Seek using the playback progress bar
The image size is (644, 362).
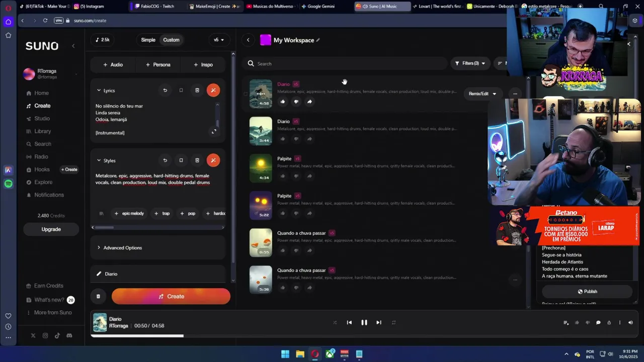click(363, 336)
